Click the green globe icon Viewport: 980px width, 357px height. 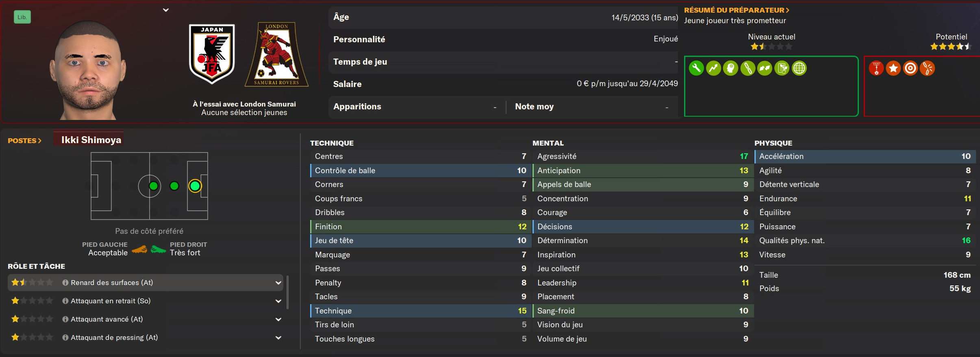(799, 68)
